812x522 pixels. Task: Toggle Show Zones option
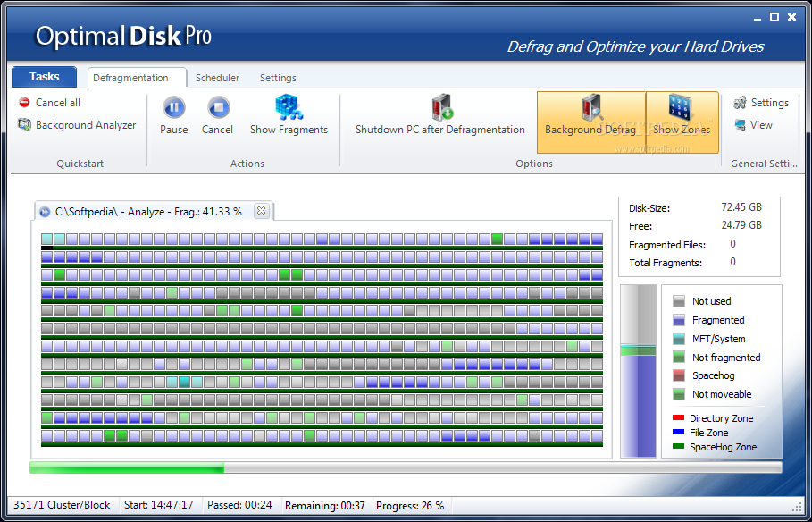coord(682,122)
